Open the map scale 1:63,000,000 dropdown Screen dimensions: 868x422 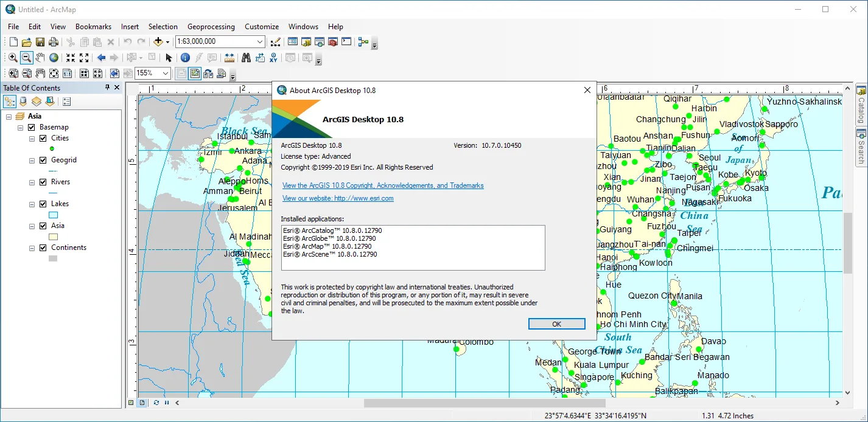pyautogui.click(x=260, y=42)
